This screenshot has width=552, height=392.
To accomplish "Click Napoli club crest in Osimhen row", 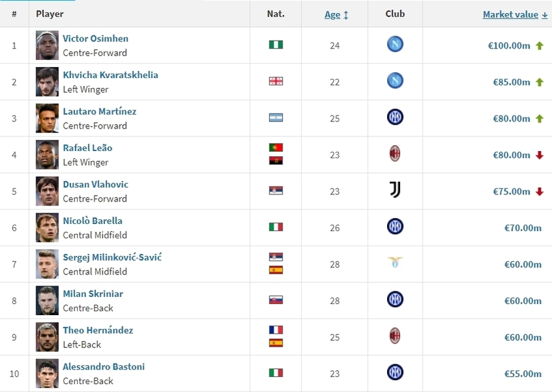I will (x=395, y=45).
